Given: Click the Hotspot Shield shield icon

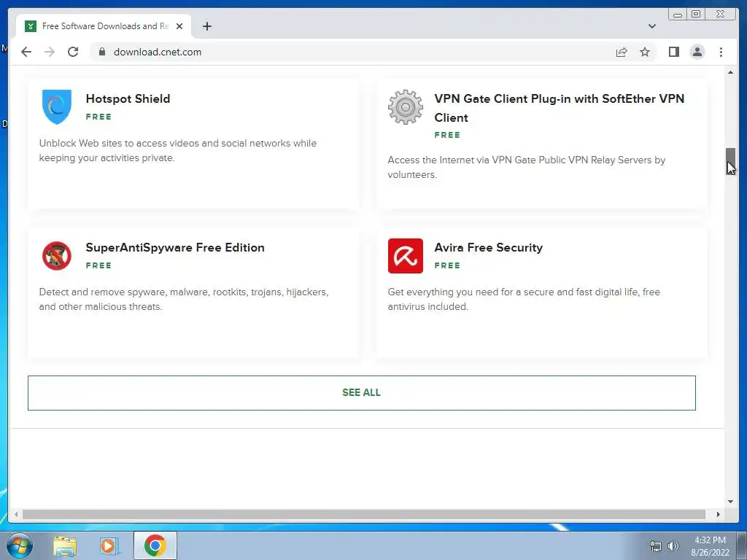Looking at the screenshot, I should click(x=57, y=106).
